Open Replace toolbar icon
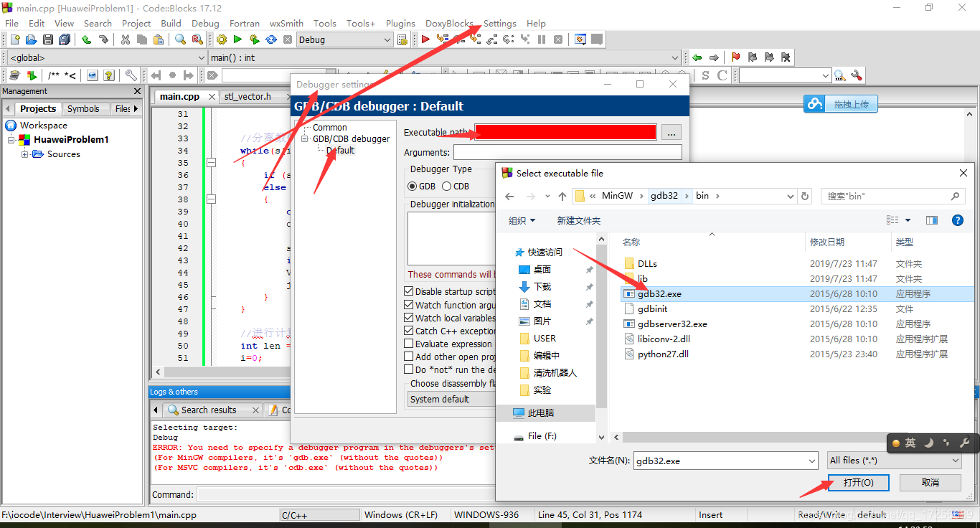The image size is (980, 528). 197,39
